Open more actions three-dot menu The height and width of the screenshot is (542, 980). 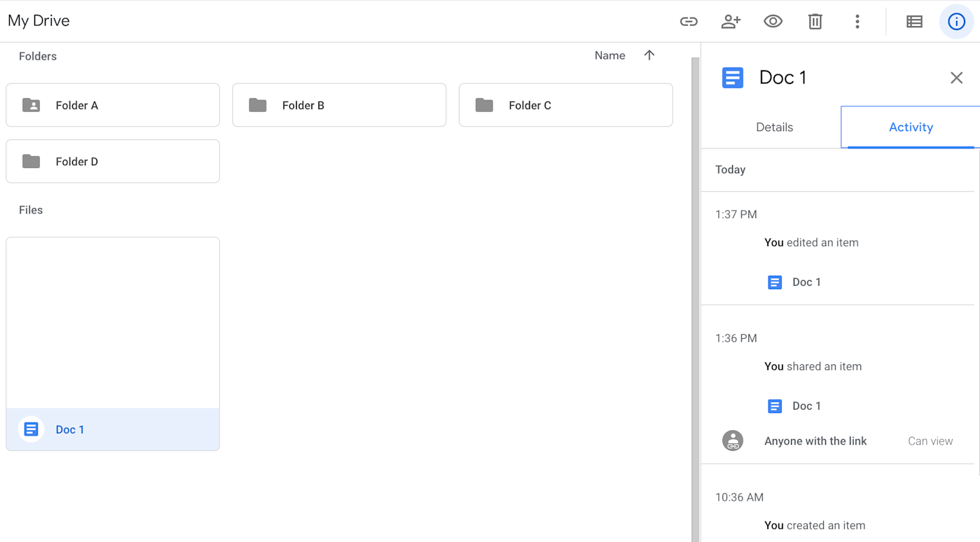857,21
